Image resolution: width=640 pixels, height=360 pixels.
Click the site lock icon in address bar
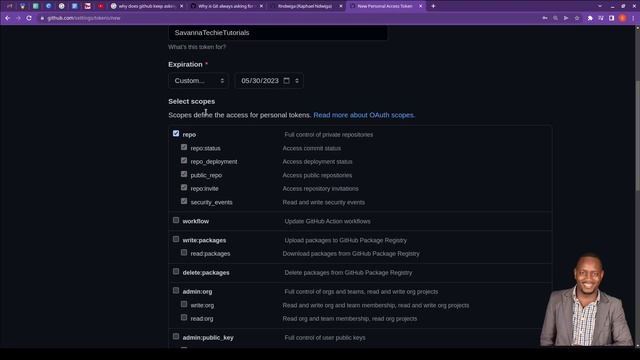(42, 18)
